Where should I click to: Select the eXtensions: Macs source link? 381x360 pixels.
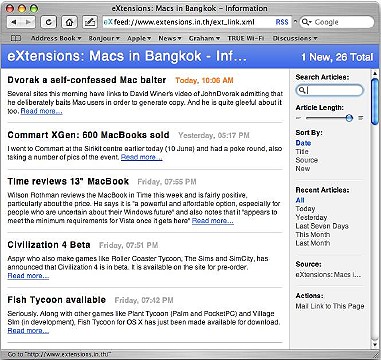pyautogui.click(x=328, y=275)
